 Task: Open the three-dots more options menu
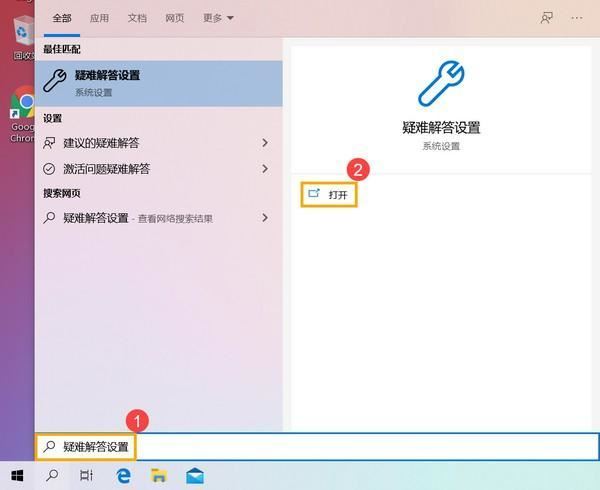pos(576,18)
